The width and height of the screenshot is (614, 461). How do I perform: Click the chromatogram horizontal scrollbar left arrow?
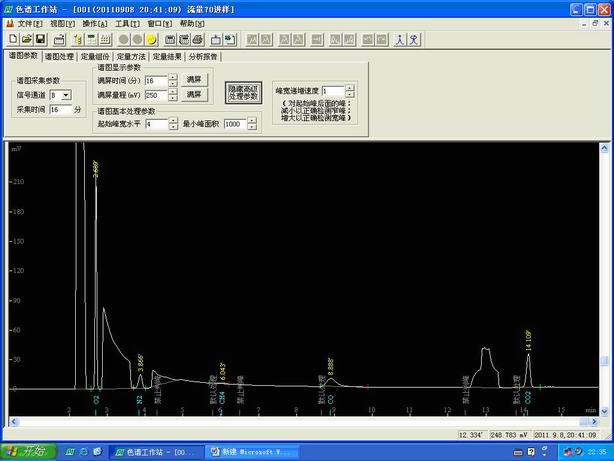(14, 421)
